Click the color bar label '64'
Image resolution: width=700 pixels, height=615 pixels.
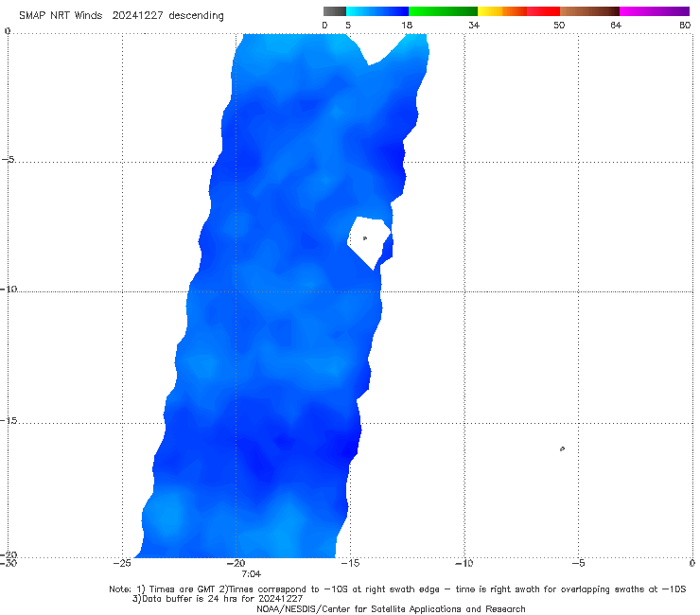click(x=616, y=25)
